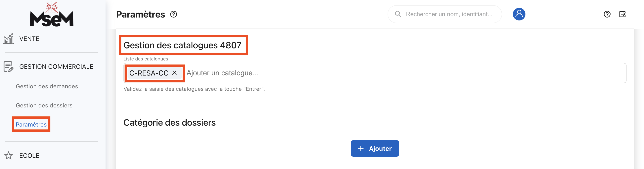Image resolution: width=644 pixels, height=169 pixels.
Task: Click the Gestion Commerciale document icon
Action: (x=8, y=67)
